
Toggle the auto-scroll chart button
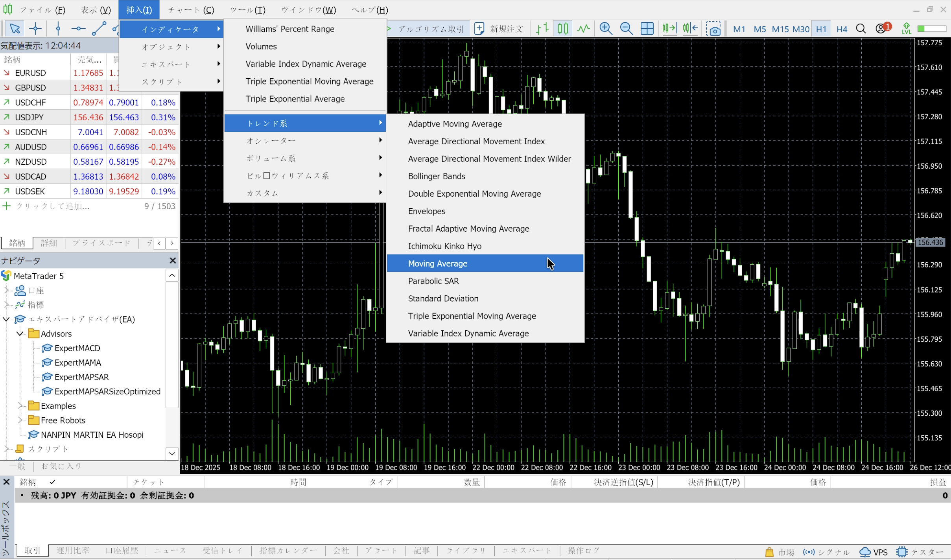click(x=669, y=29)
